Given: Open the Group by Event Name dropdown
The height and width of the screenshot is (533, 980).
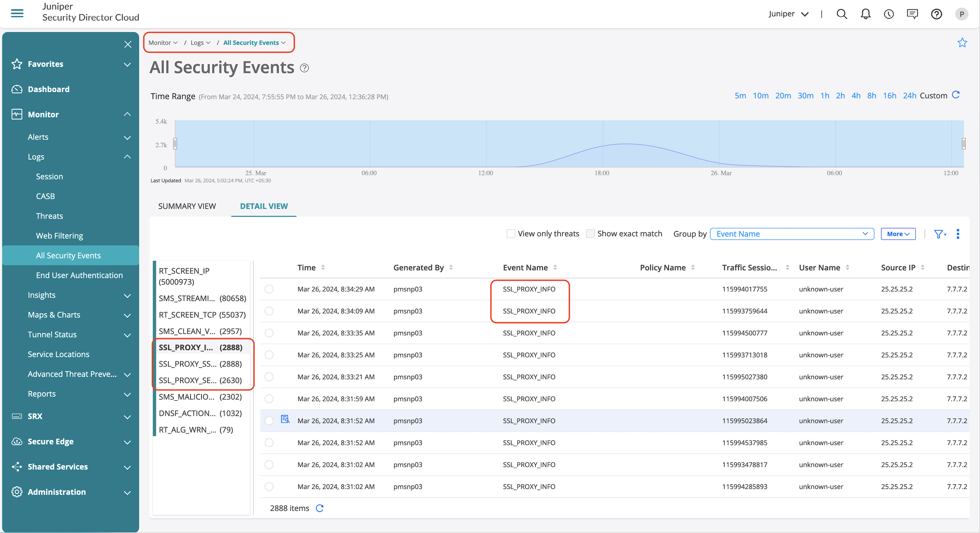Looking at the screenshot, I should tap(791, 234).
